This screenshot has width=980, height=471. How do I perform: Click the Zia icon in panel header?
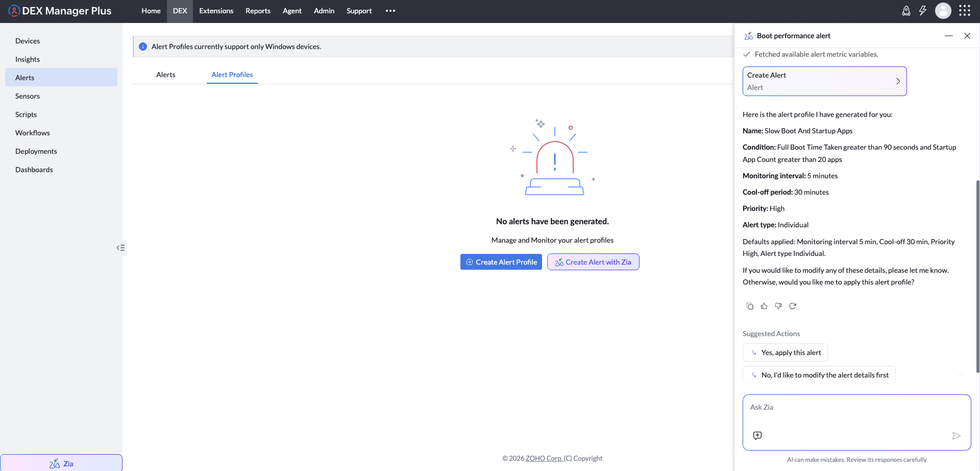749,36
